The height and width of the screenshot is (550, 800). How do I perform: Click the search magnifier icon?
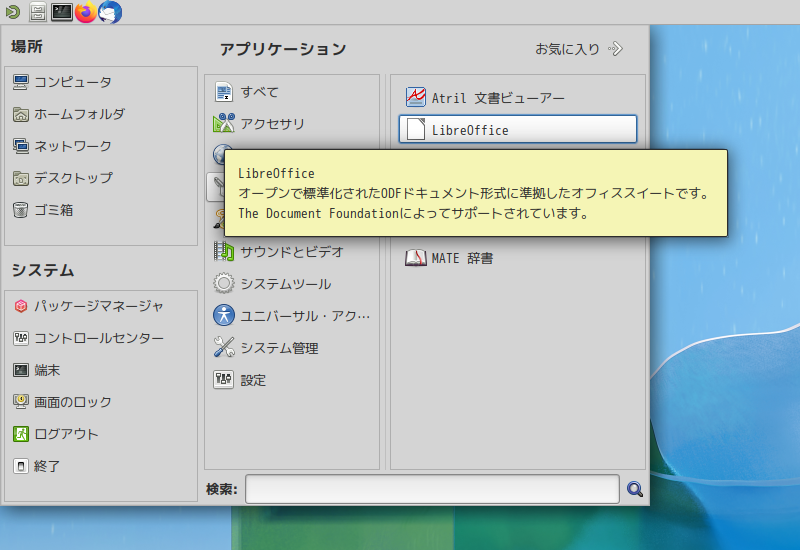(635, 489)
